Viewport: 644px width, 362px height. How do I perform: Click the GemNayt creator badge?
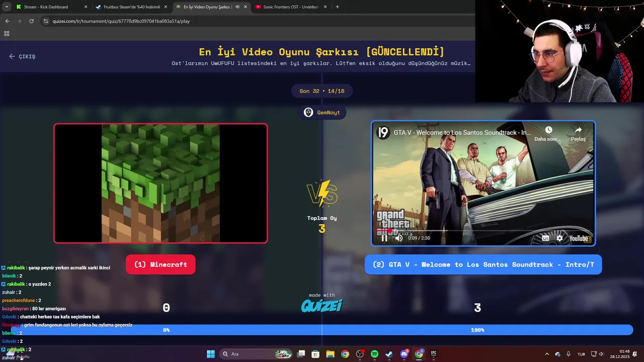tap(322, 113)
